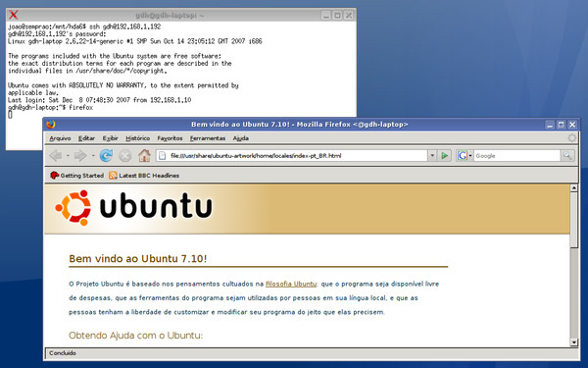Click the page scrollbar up arrow
The image size is (588, 368).
point(573,187)
